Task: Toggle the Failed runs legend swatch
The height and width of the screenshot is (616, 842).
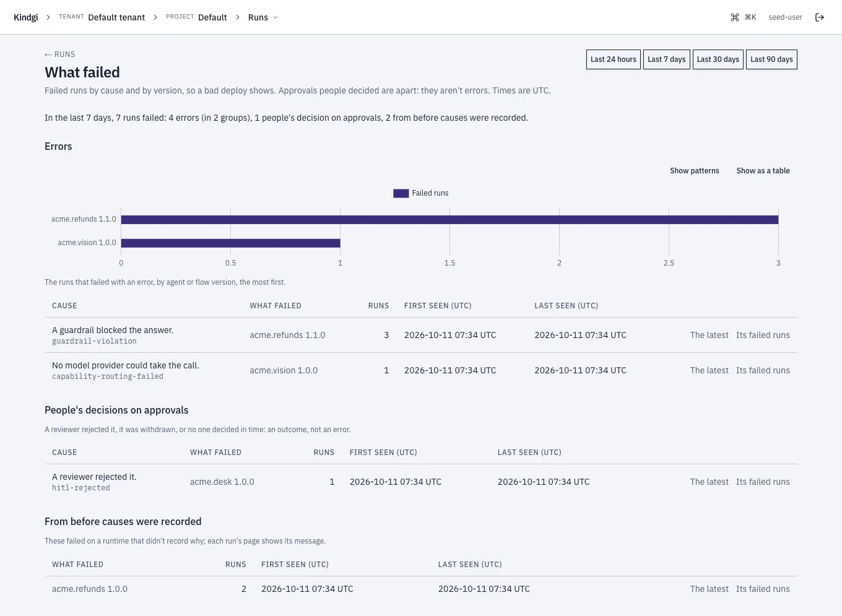Action: 401,193
